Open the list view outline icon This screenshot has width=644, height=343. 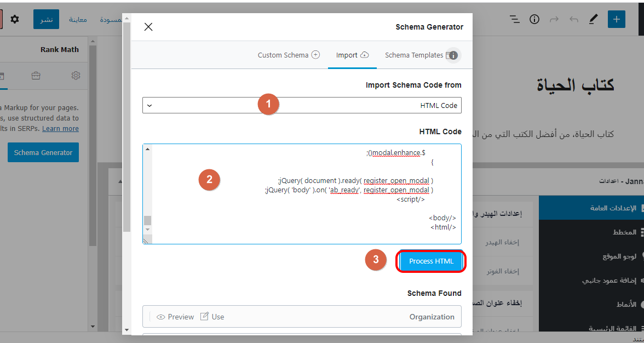[514, 19]
